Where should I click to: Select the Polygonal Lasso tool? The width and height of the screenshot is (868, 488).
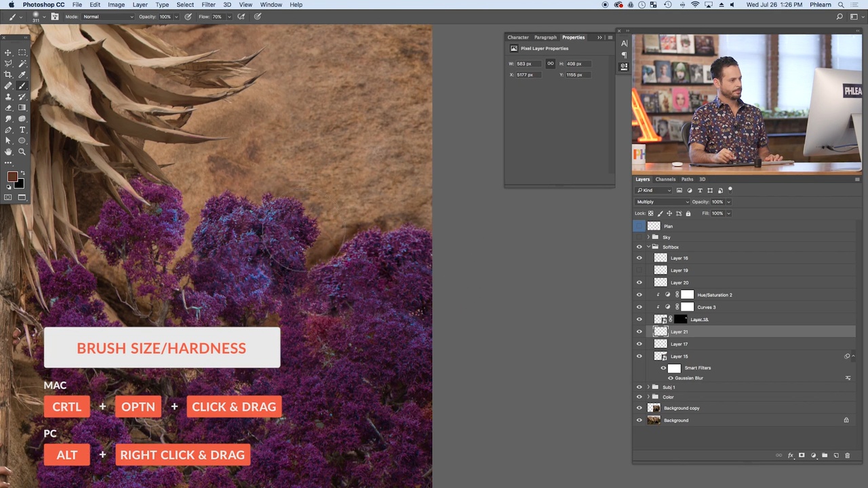(x=8, y=64)
